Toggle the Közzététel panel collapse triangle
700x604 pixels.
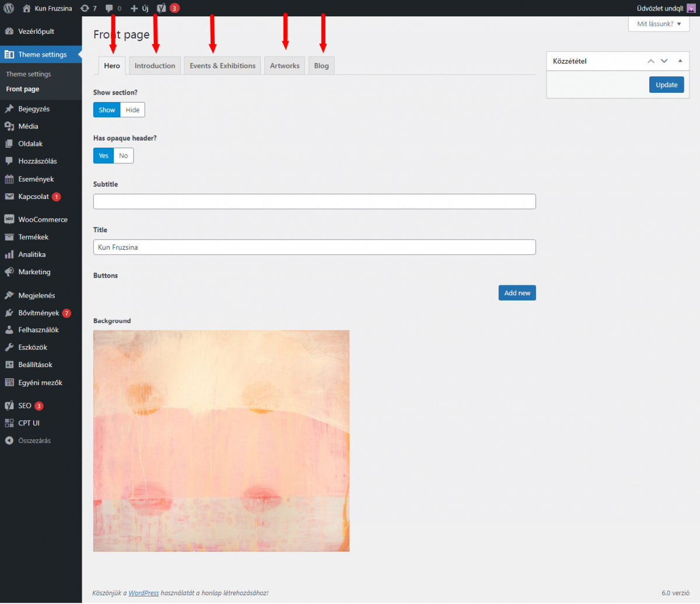pyautogui.click(x=680, y=61)
